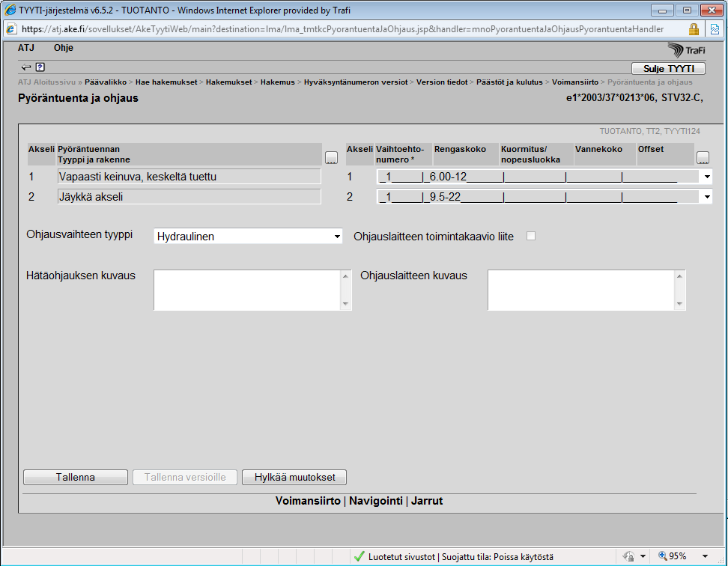Click the back arrow icon

coord(26,67)
